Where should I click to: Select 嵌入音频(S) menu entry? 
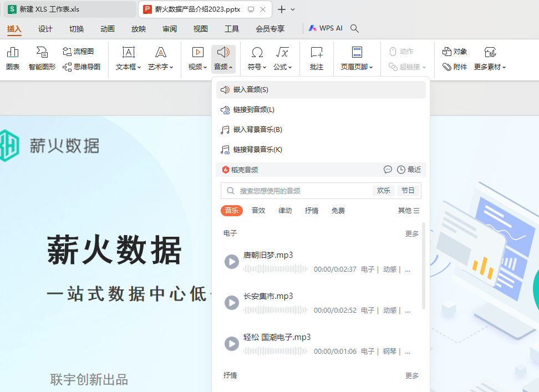(x=321, y=90)
